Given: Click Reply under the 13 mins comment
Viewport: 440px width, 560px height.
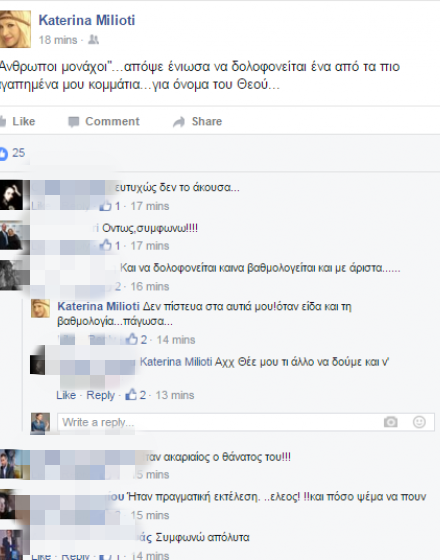Looking at the screenshot, I should [x=100, y=395].
